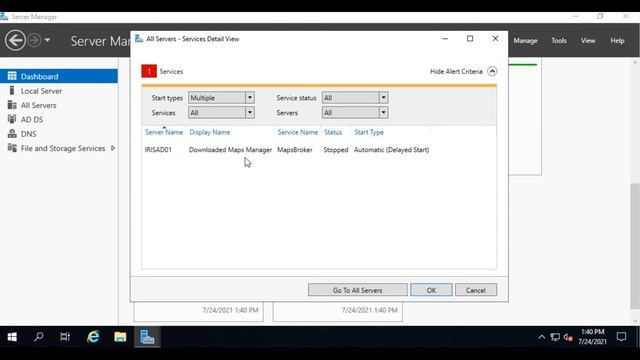
Task: Click the Go To All Servers button
Action: (x=358, y=290)
